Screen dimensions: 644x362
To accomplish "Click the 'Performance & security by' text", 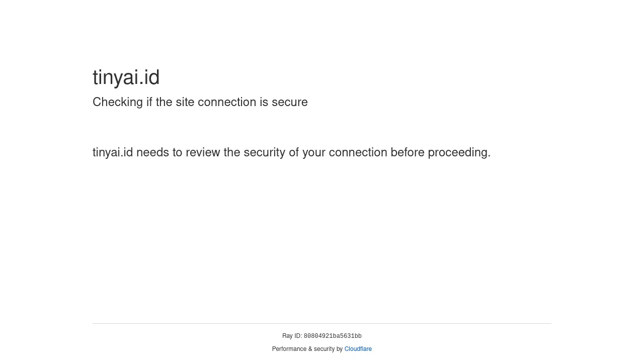I will (307, 349).
